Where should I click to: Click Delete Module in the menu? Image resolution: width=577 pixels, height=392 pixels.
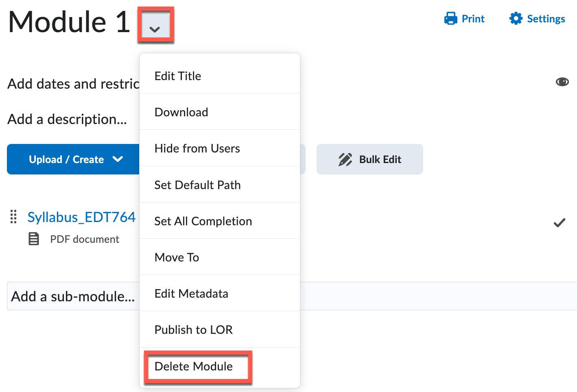tap(193, 366)
